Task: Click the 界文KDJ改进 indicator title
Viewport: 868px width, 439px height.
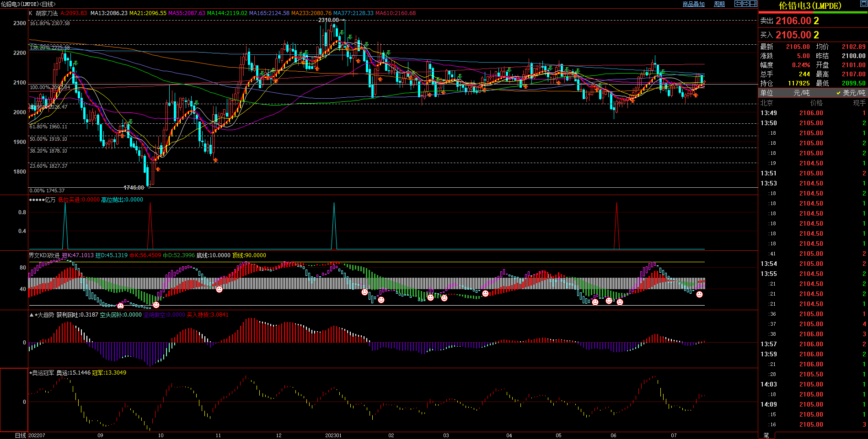Action: (x=44, y=255)
